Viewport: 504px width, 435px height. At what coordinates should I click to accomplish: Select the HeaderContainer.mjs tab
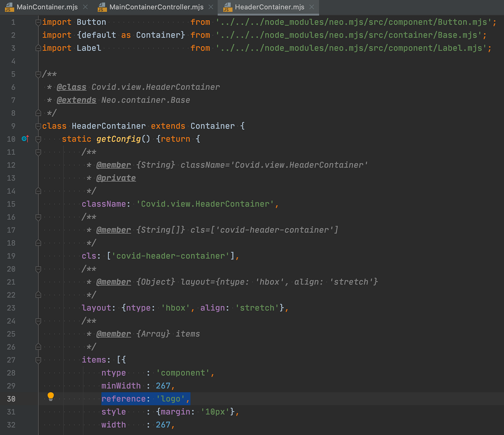pyautogui.click(x=268, y=7)
